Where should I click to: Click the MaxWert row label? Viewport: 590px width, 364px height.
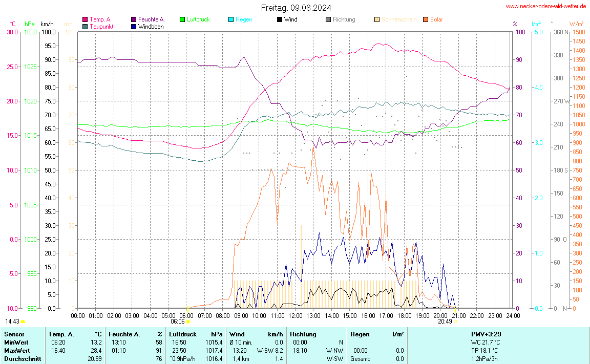tap(16, 350)
